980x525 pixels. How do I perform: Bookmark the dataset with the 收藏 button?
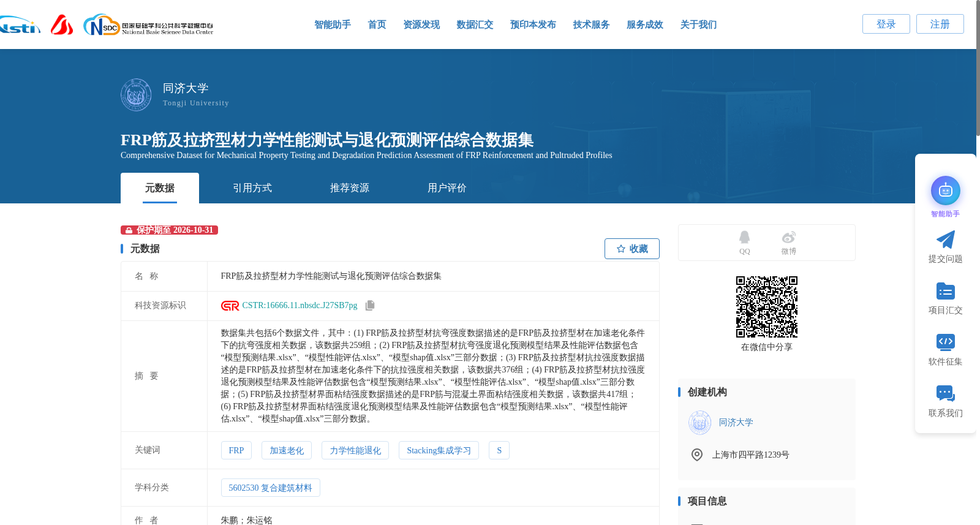(632, 249)
